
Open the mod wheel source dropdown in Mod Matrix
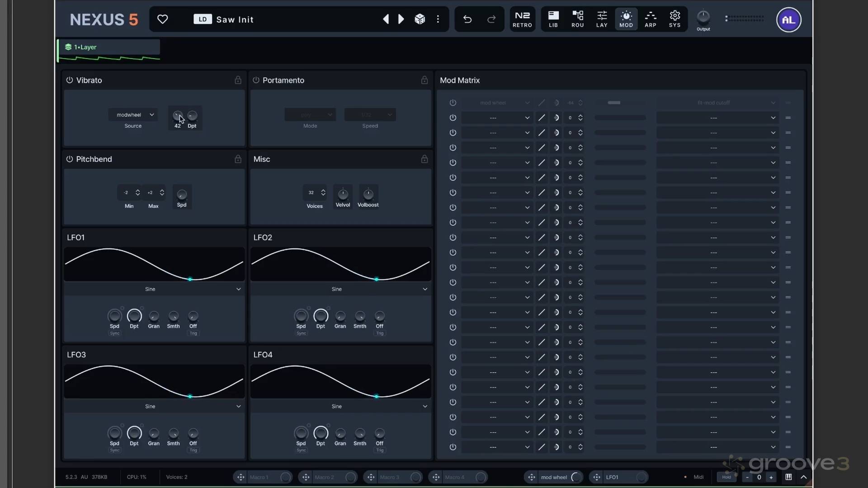tap(496, 103)
